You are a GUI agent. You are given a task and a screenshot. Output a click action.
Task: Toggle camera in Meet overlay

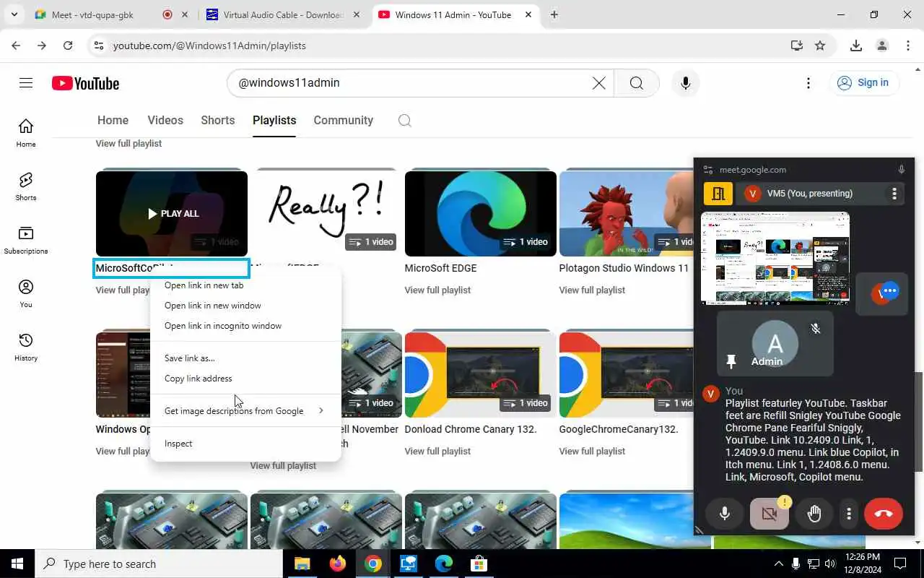(x=769, y=514)
